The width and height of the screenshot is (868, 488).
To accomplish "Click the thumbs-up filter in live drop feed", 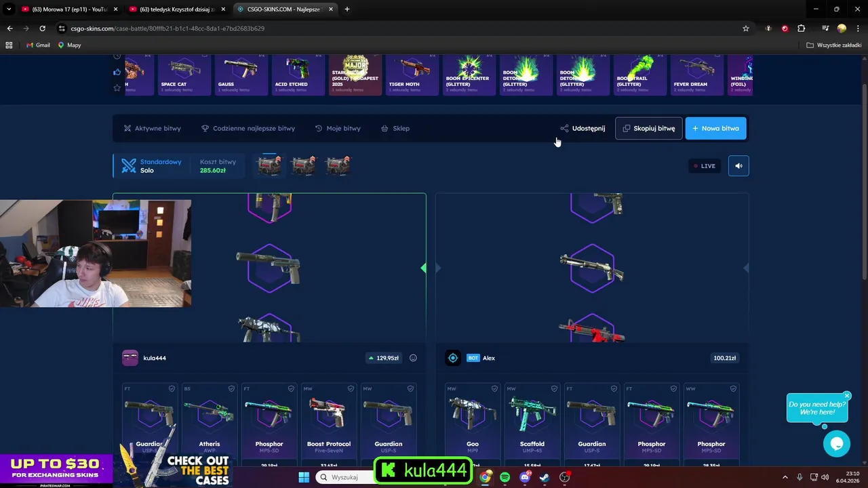I will pyautogui.click(x=117, y=72).
